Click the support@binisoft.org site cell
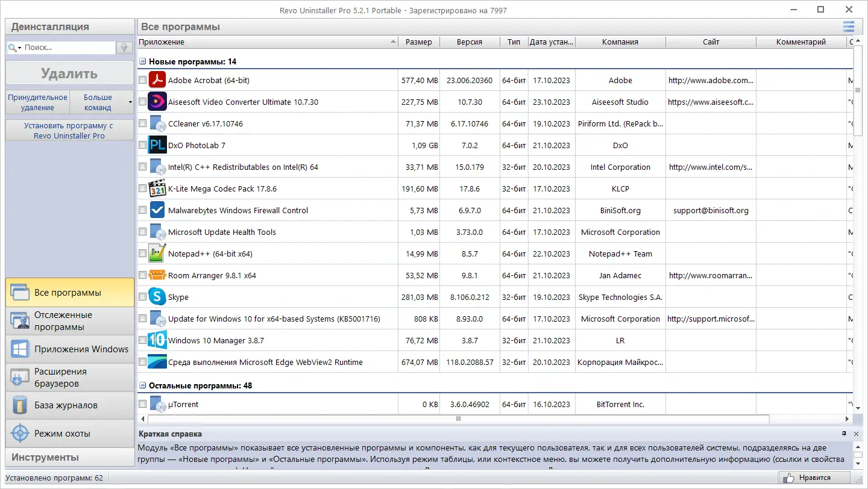The height and width of the screenshot is (489, 868). tap(711, 210)
